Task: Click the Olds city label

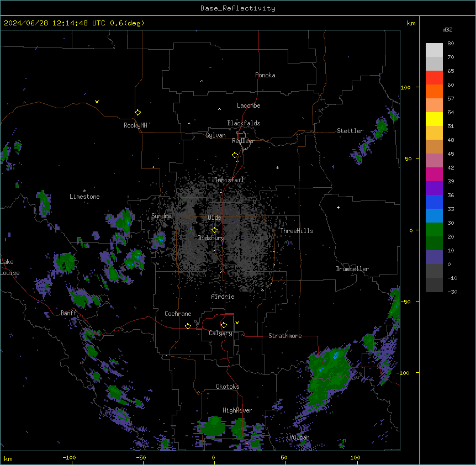Action: click(214, 218)
